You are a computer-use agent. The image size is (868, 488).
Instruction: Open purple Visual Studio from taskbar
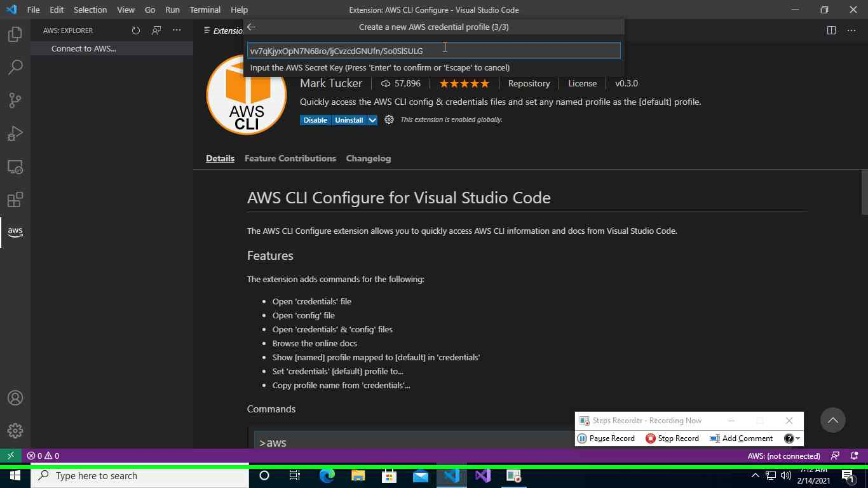coord(483,475)
